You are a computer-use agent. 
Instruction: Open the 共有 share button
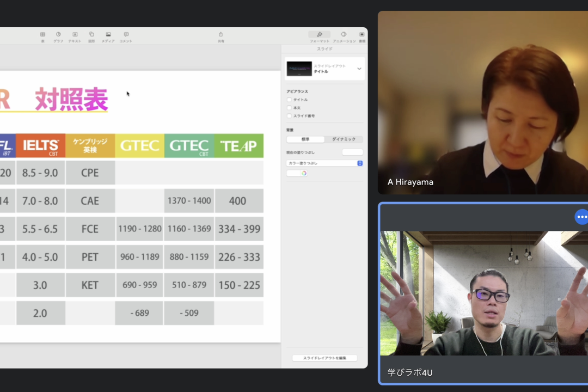point(221,37)
